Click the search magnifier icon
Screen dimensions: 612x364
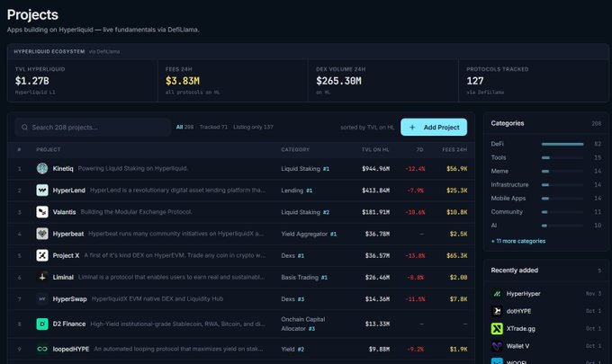tap(24, 127)
